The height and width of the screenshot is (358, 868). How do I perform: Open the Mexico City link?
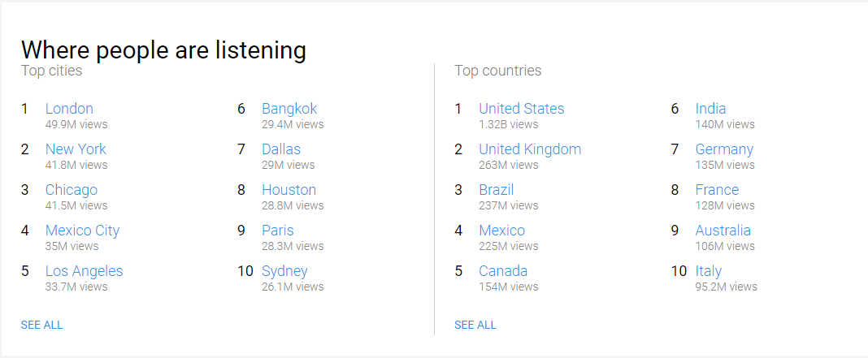coord(82,231)
